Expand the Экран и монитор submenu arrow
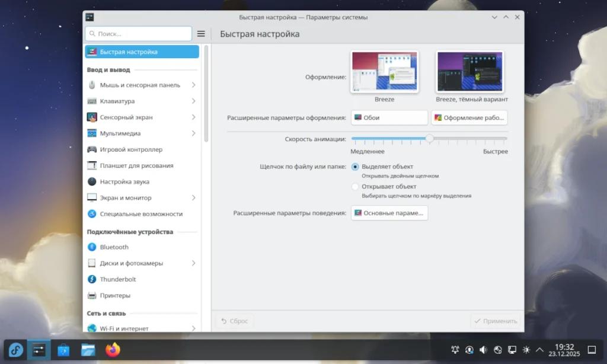 [194, 197]
